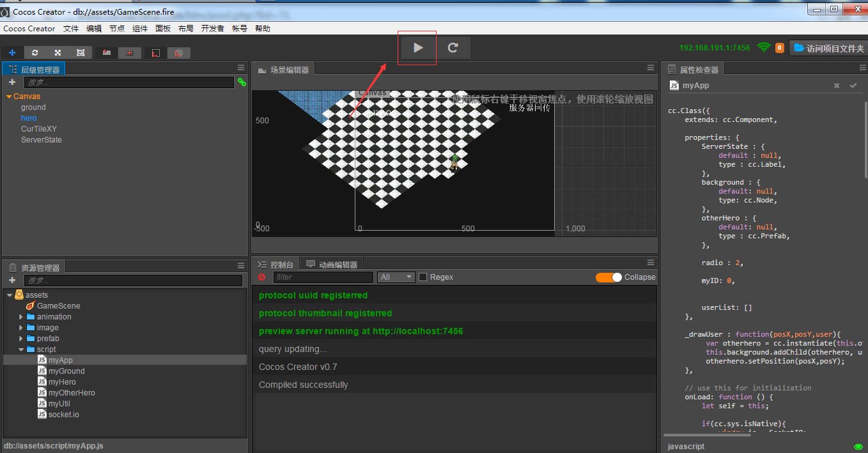Open the 编辑 menu
This screenshot has height=453, width=868.
click(94, 29)
